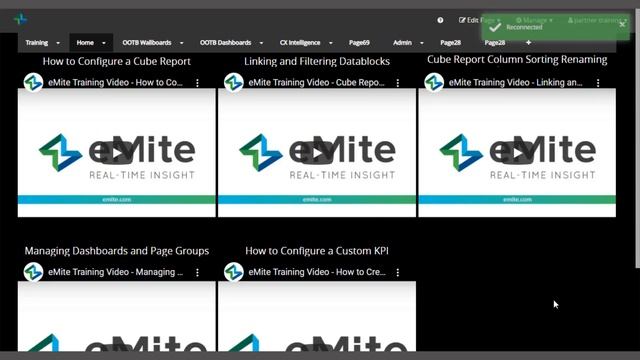Open the Training tab
This screenshot has width=640, height=360.
pos(37,42)
